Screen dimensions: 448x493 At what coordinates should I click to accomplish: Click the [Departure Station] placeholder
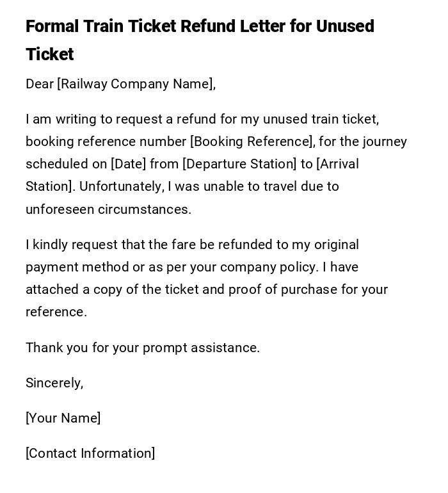tap(239, 164)
